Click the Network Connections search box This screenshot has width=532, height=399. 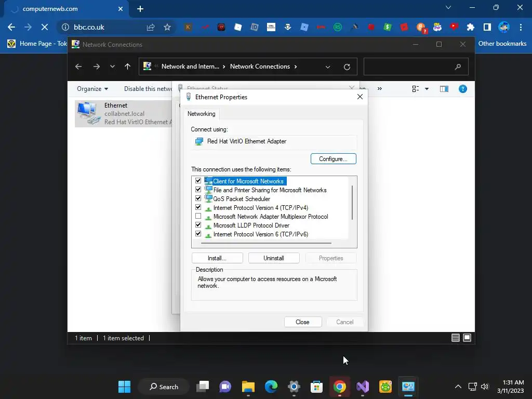416,66
